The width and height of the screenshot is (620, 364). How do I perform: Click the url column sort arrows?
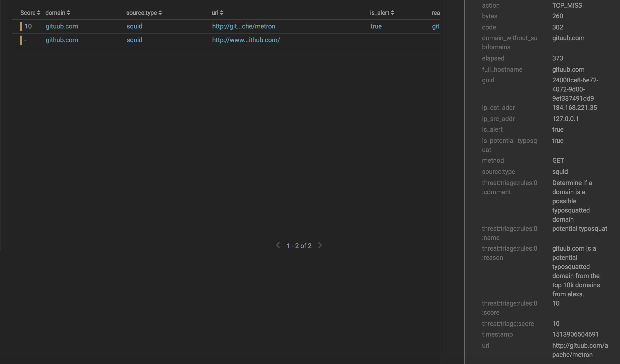pos(222,13)
